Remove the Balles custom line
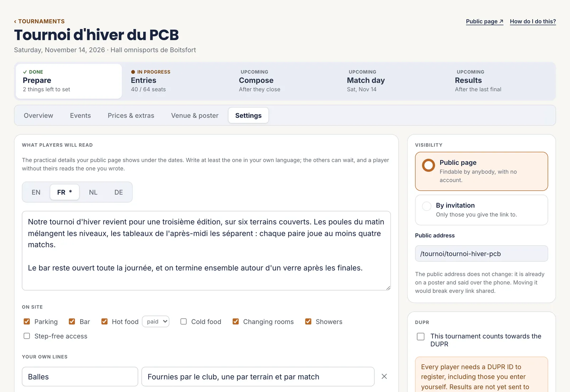570x392 pixels. 384,376
